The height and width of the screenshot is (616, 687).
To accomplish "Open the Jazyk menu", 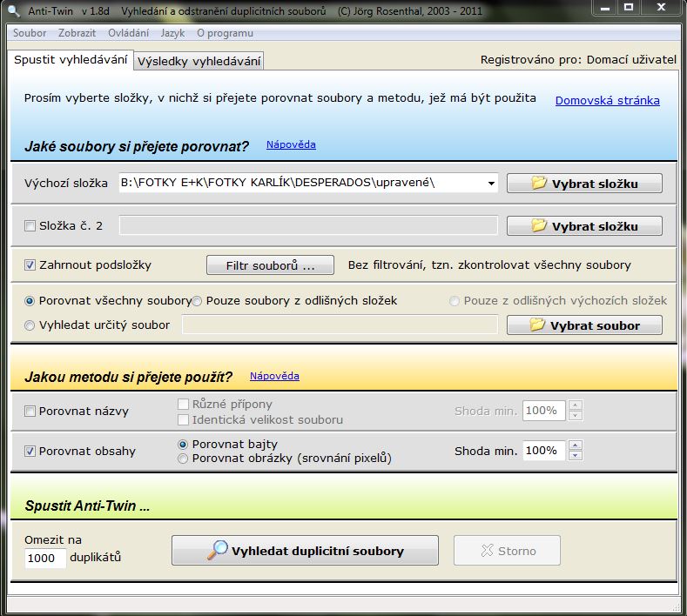I will pyautogui.click(x=172, y=33).
